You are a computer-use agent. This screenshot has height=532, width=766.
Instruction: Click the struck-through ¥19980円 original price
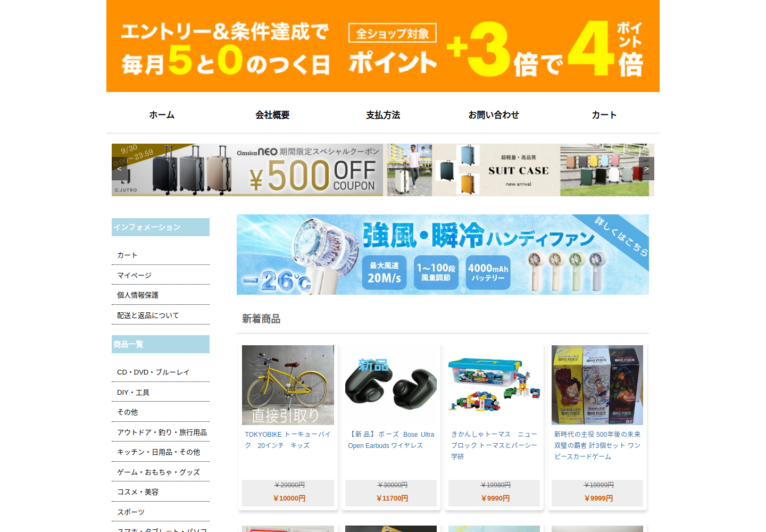[x=495, y=485]
